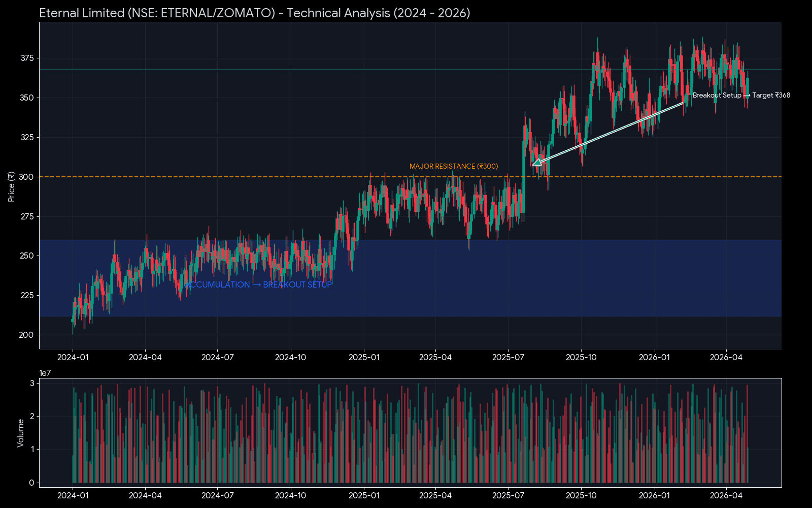Screen dimensions: 812x508
Task: Click the 325 price axis tick
Action: 27,138
